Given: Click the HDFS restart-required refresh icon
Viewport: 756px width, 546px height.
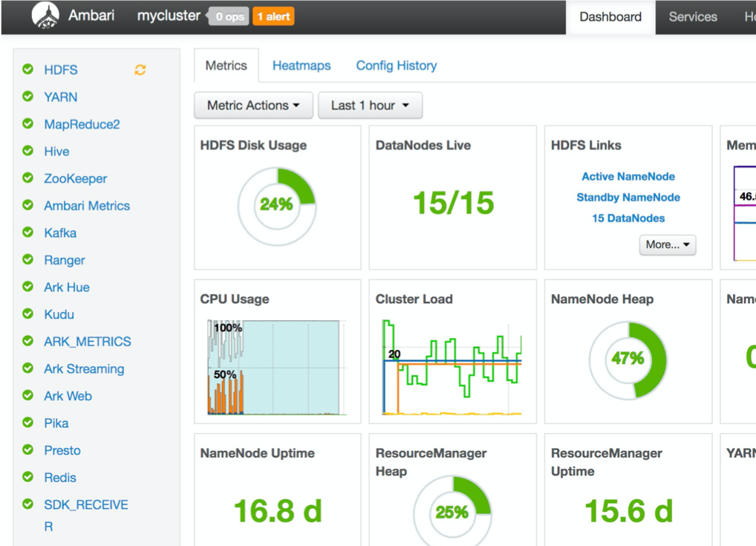Looking at the screenshot, I should point(140,70).
